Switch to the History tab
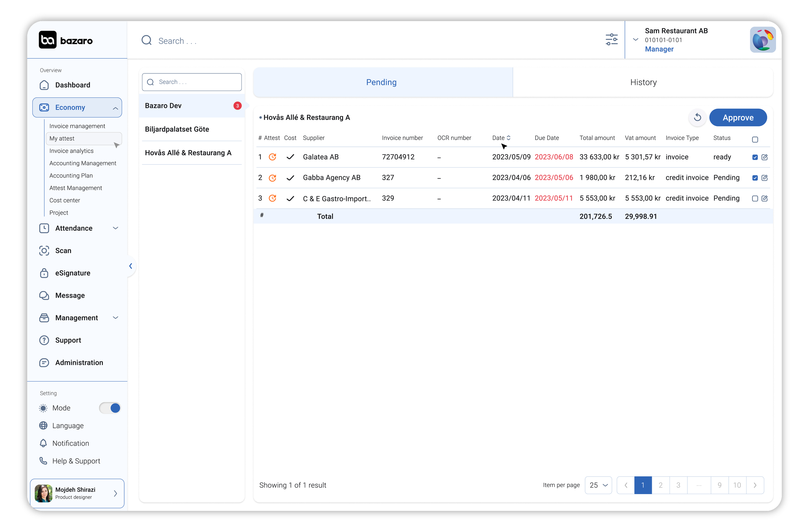The image size is (809, 532). [x=643, y=82]
